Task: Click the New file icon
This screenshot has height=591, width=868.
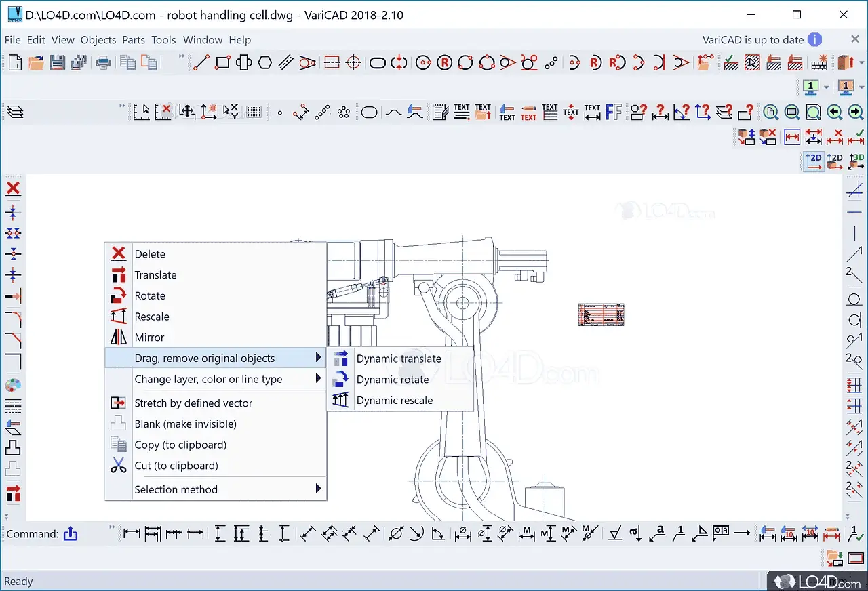Action: tap(14, 63)
